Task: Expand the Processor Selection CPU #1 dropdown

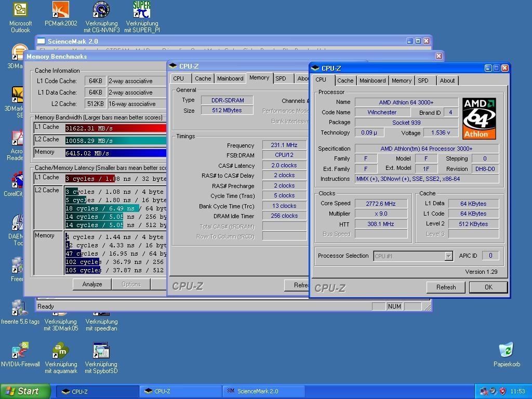Action: [448, 256]
